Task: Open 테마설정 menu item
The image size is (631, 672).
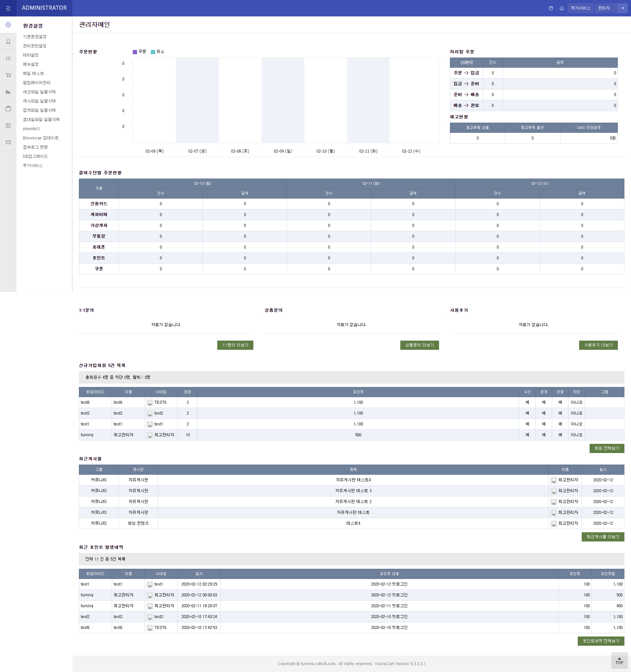Action: [31, 55]
